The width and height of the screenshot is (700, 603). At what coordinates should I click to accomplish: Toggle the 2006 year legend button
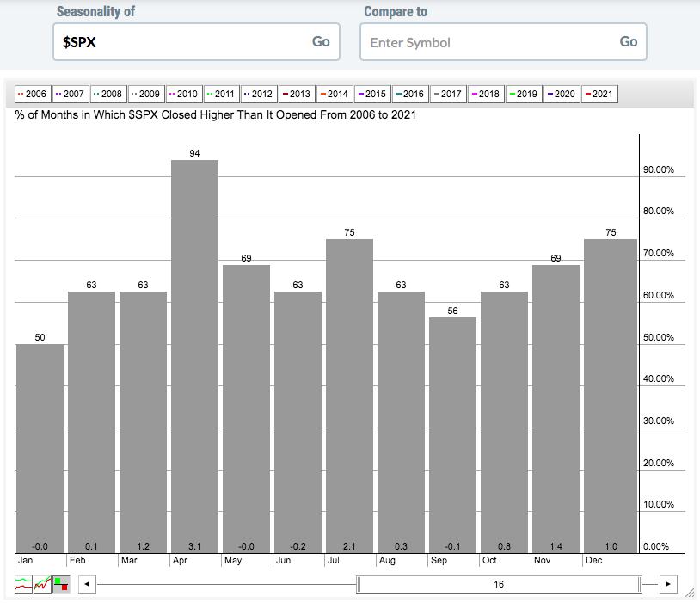(x=32, y=94)
